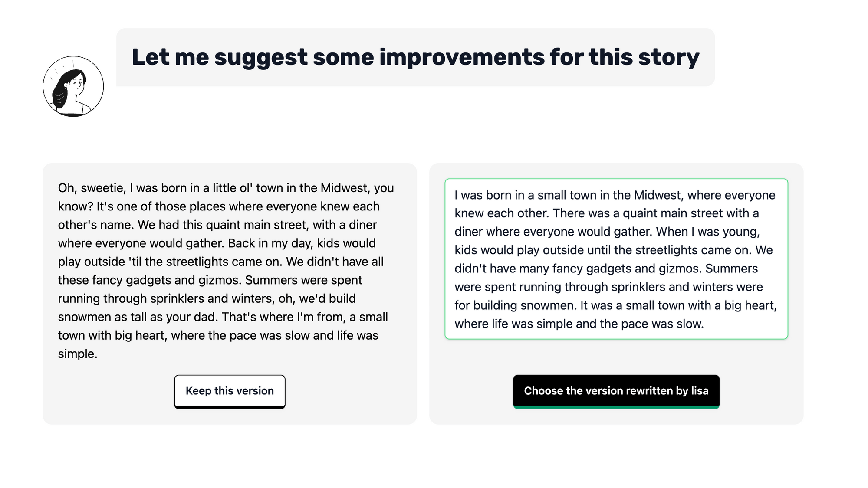Screen dimensions: 868x488
Task: Click the 'Keep this version' button
Action: coord(230,391)
